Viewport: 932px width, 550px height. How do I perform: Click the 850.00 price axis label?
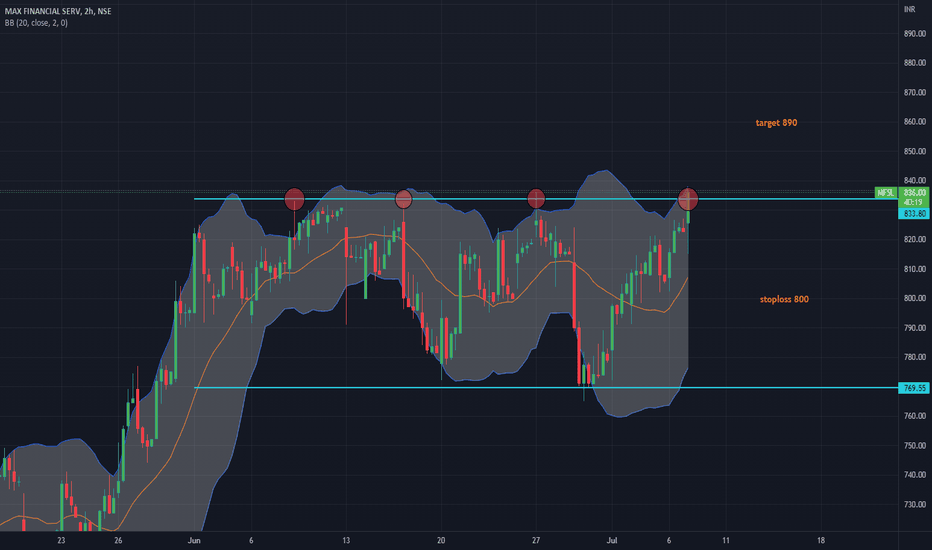pyautogui.click(x=915, y=151)
